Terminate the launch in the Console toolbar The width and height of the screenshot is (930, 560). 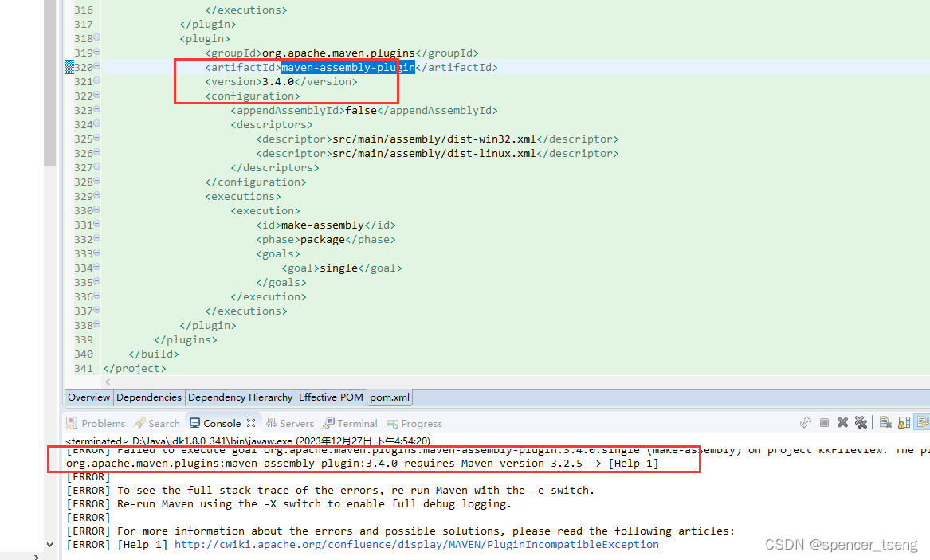(824, 422)
